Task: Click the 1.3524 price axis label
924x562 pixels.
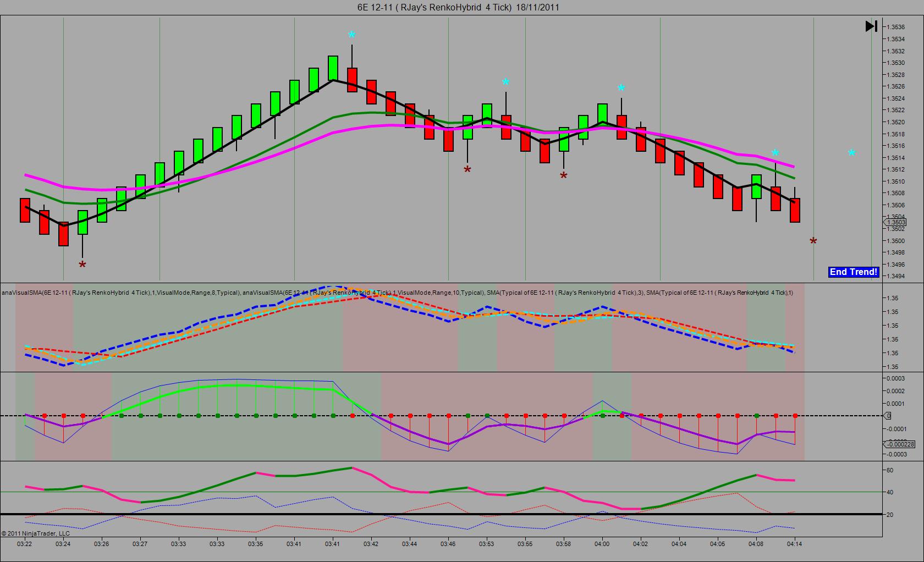Action: click(896, 98)
